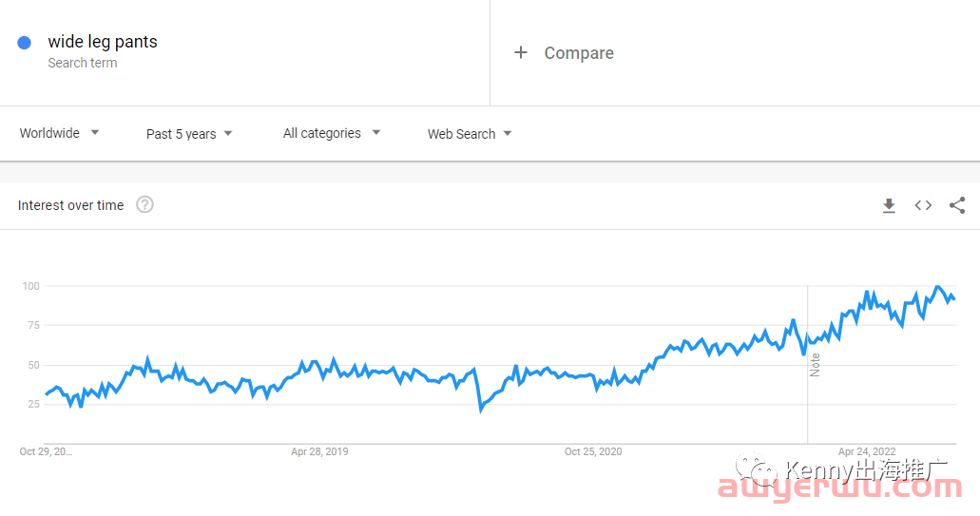Select the Apr 28, 2019 axis label
Image resolution: width=980 pixels, height=516 pixels.
click(x=319, y=451)
